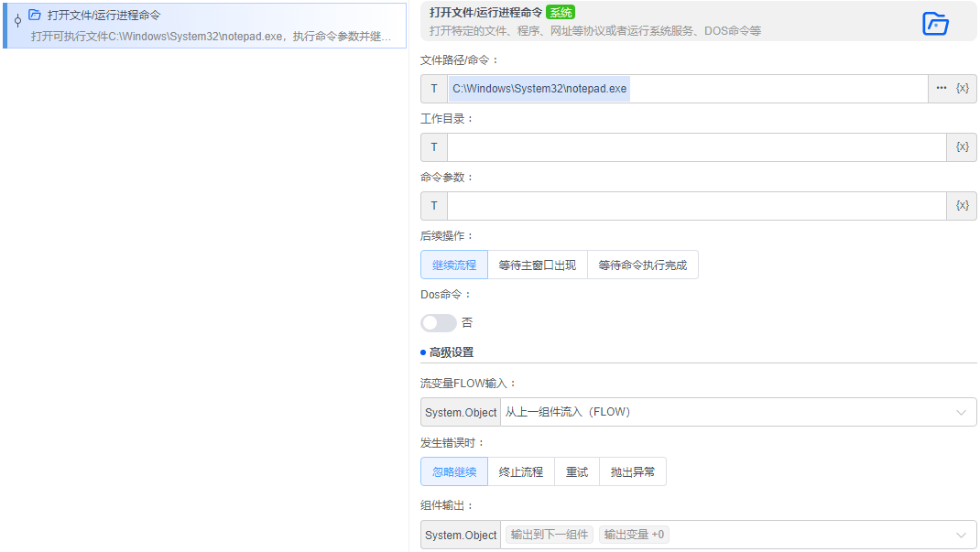Enable the Dos命令 switch

(439, 322)
